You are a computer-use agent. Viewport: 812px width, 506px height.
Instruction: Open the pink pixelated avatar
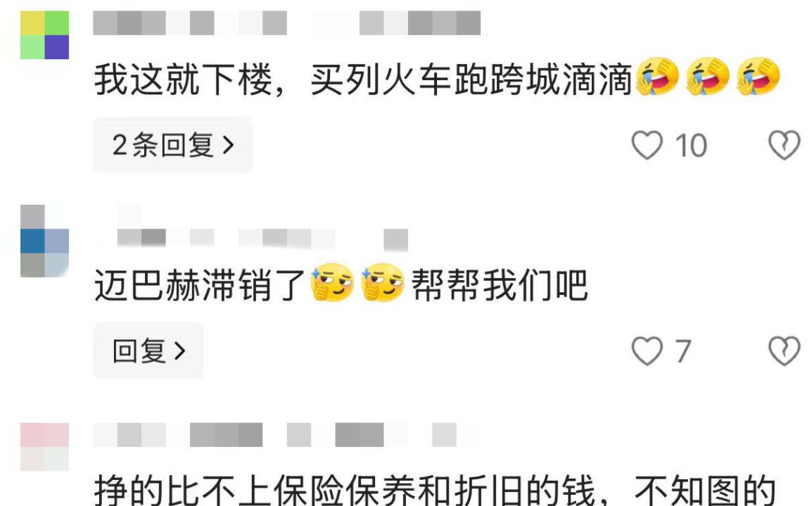(x=44, y=446)
